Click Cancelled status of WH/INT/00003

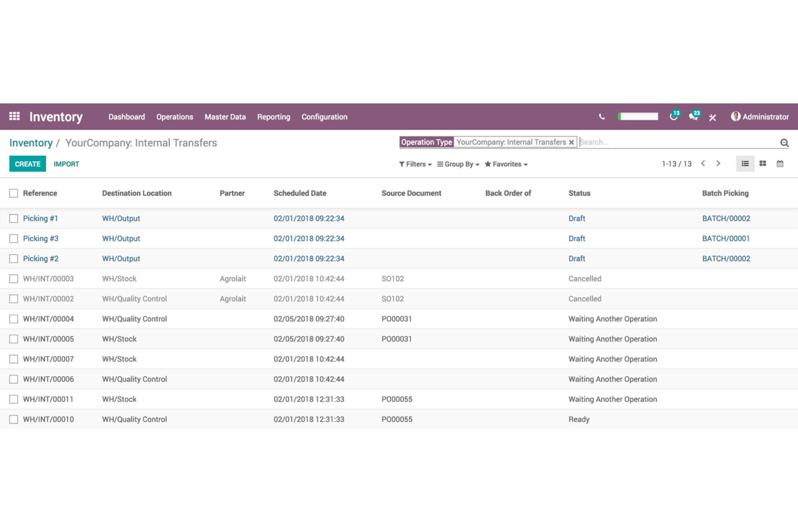tap(585, 279)
